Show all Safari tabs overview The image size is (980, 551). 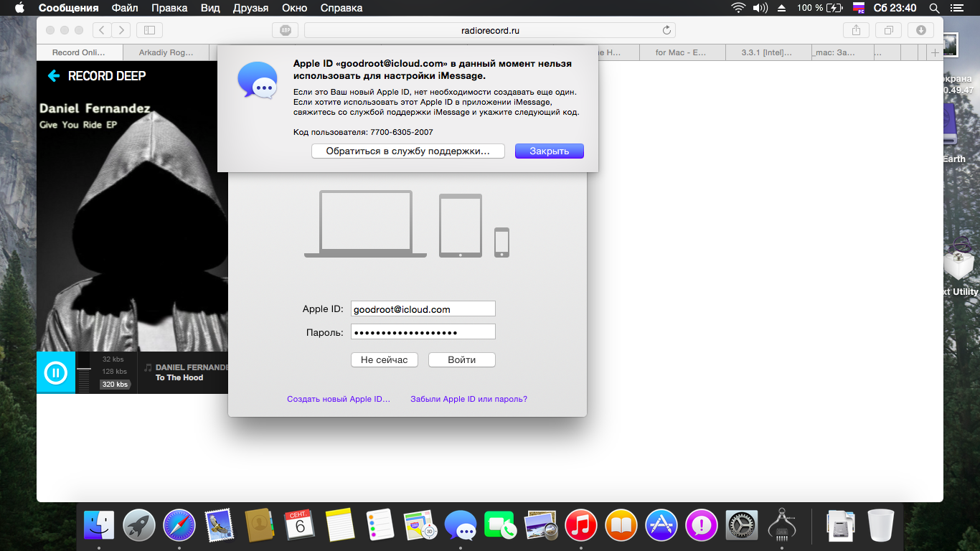pos(888,30)
